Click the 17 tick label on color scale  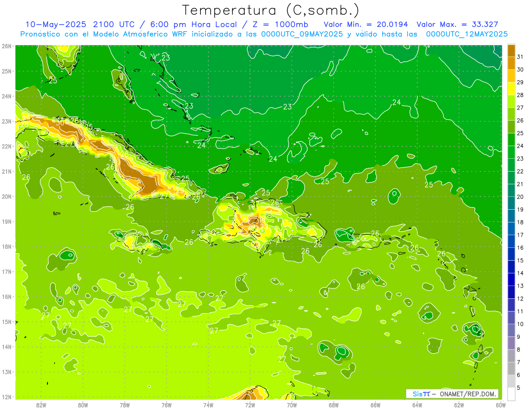[520, 235]
